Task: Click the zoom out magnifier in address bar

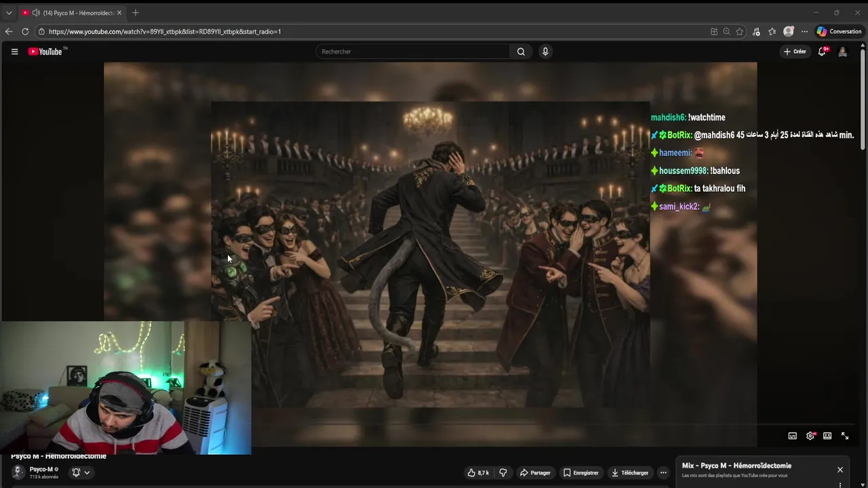Action: point(726,31)
